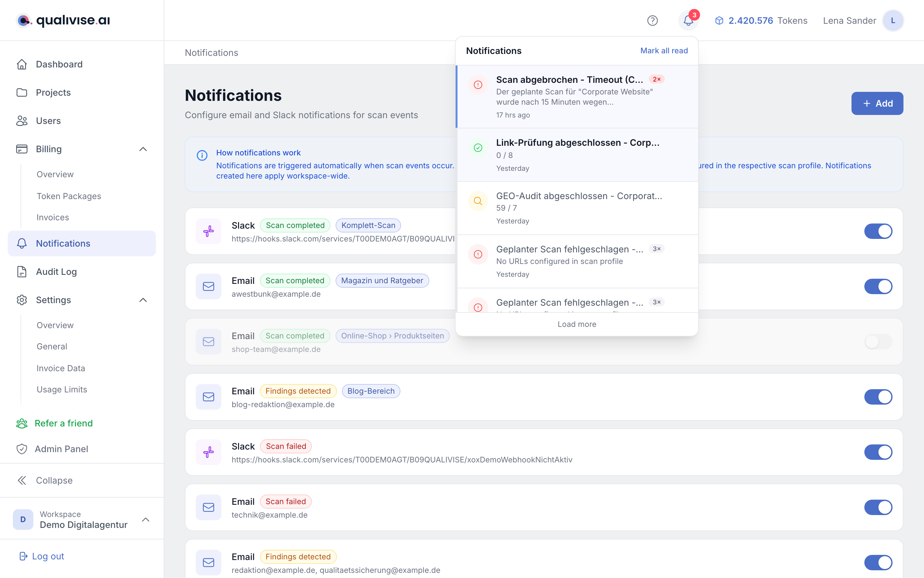Click the Komplett-Scan tag
924x578 pixels.
click(x=368, y=225)
